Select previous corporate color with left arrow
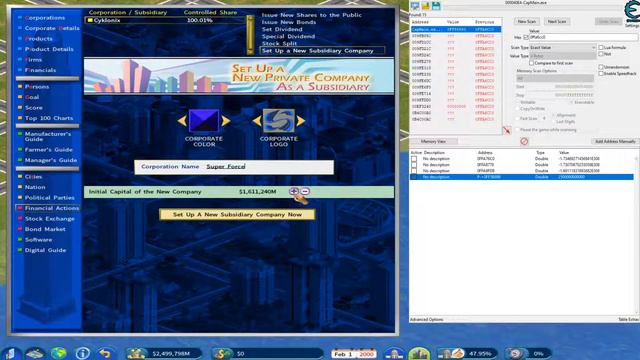 182,120
